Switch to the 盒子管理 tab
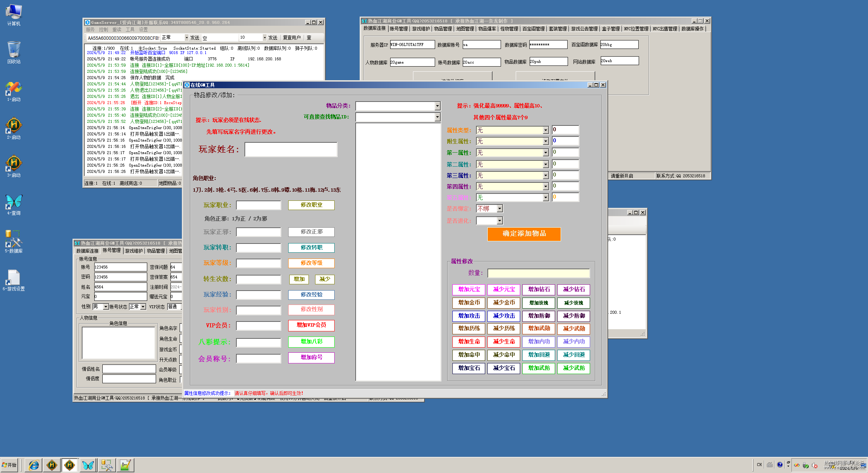Image resolution: width=868 pixels, height=473 pixels. (x=611, y=29)
